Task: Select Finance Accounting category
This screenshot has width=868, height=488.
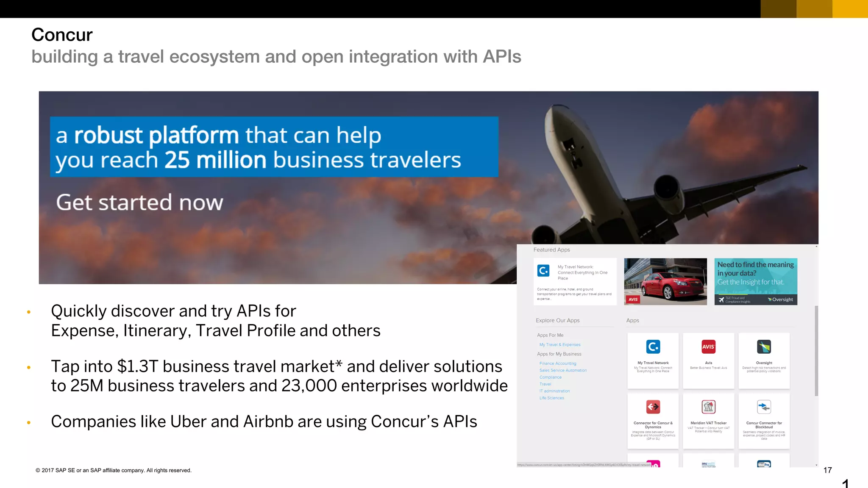Action: (558, 363)
